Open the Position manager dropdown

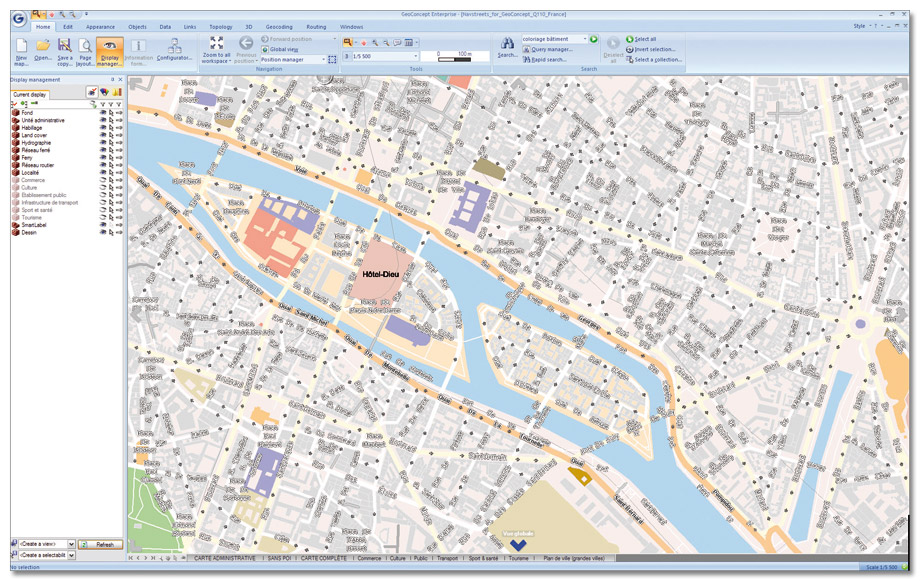coord(323,59)
